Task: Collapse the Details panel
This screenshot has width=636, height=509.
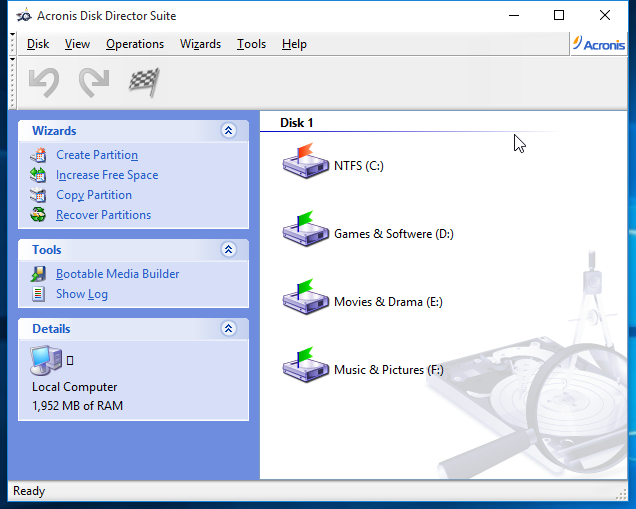Action: 228,329
